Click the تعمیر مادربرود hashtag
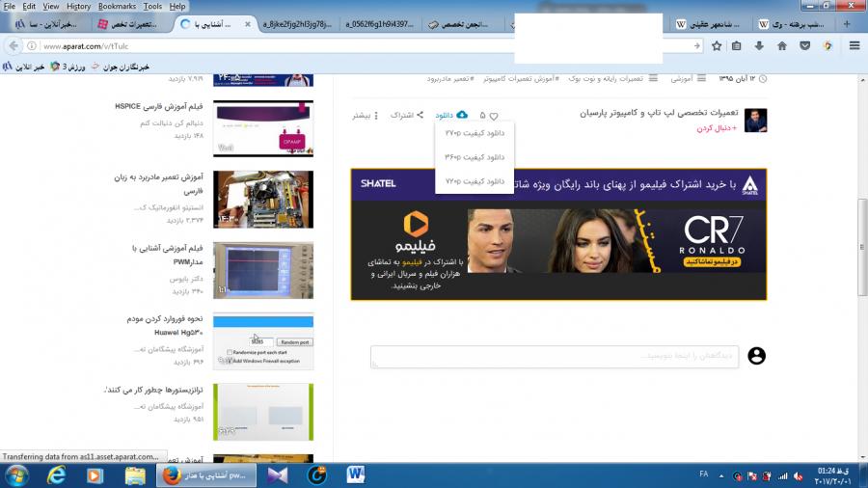Screen dimensions: 868x488 (450, 78)
